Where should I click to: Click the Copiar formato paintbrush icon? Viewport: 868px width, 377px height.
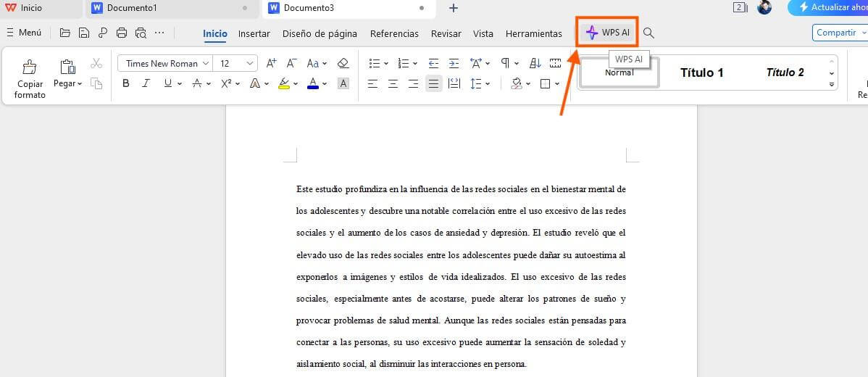click(30, 67)
